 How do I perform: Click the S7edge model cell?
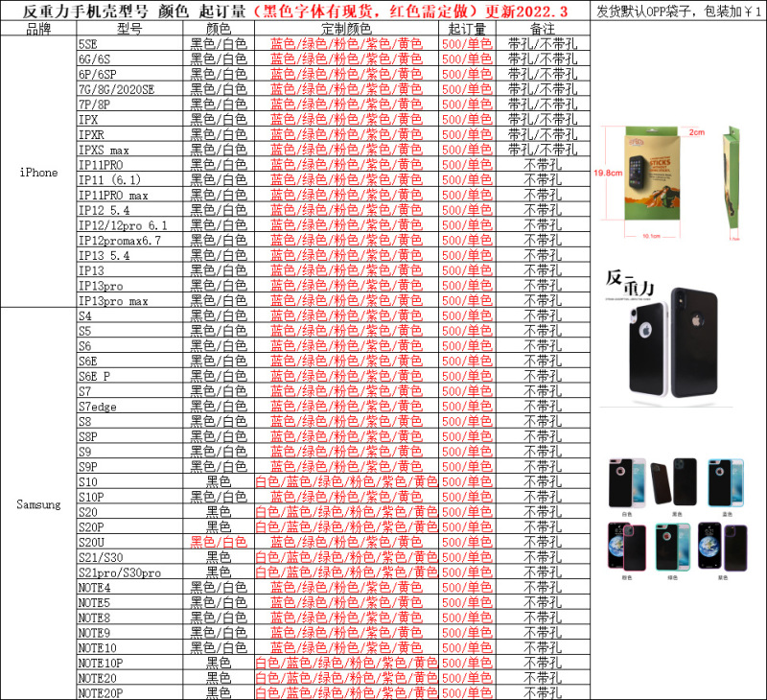pos(129,406)
